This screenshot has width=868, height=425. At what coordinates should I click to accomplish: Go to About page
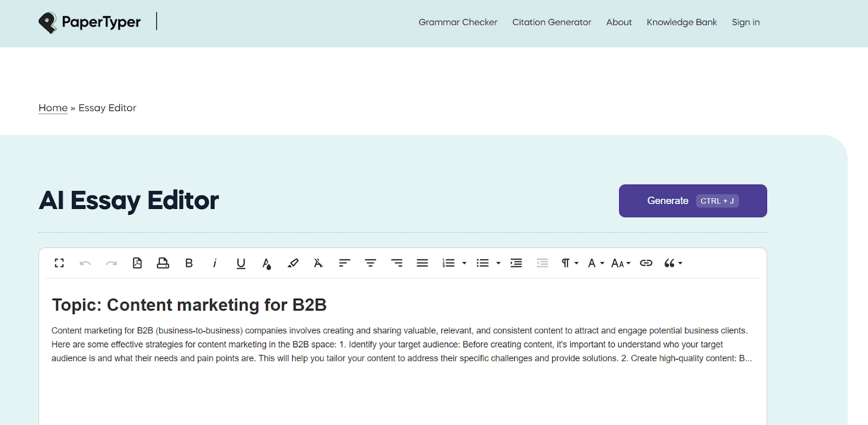tap(619, 22)
